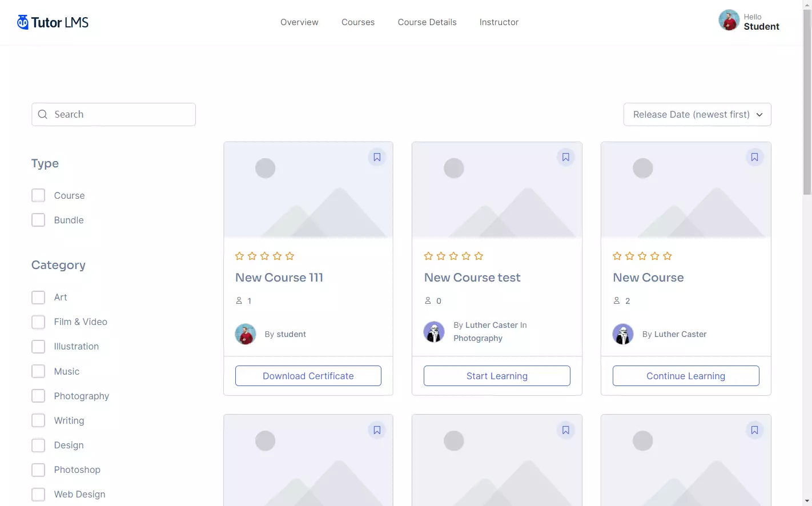Check the Film & Video category
The image size is (812, 506).
click(38, 322)
